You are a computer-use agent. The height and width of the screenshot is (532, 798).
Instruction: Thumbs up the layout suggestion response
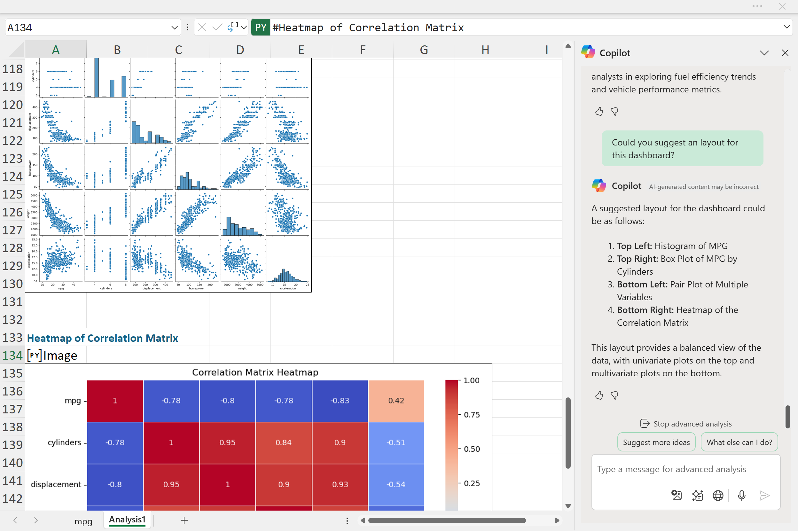coord(599,395)
